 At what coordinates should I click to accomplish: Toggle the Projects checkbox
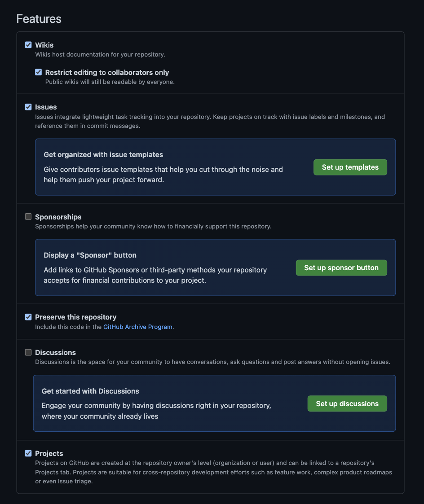pyautogui.click(x=28, y=453)
